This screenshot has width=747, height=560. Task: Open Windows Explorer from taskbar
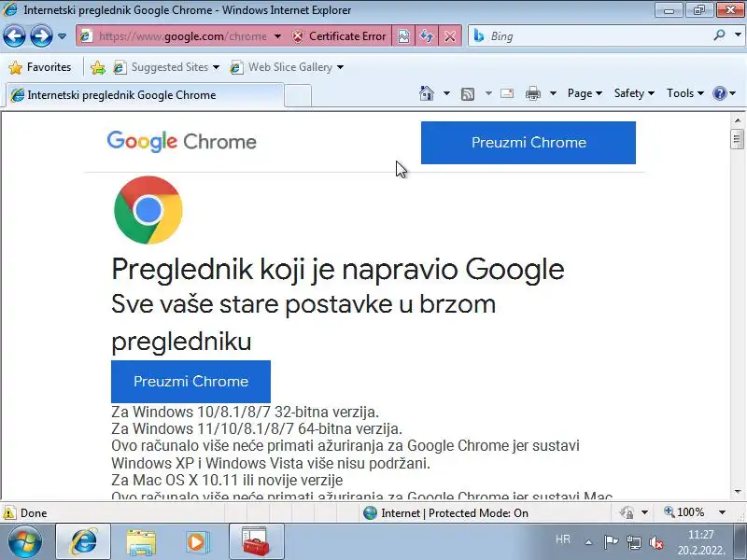tap(141, 542)
